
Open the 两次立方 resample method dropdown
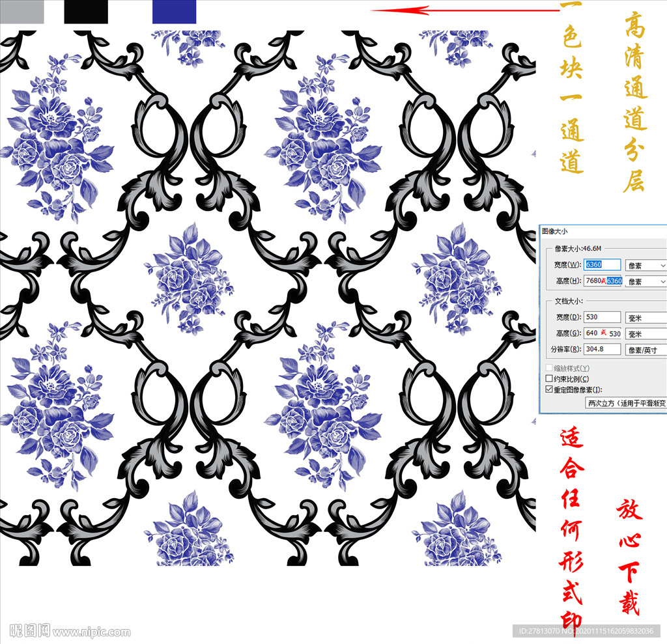coord(626,403)
